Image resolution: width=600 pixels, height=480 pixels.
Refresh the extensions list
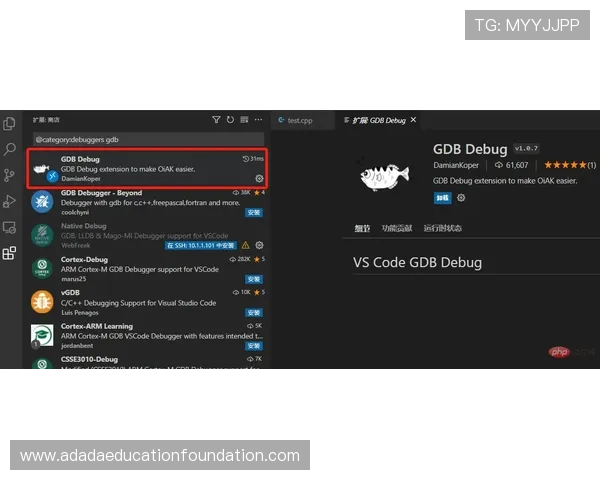click(x=230, y=120)
